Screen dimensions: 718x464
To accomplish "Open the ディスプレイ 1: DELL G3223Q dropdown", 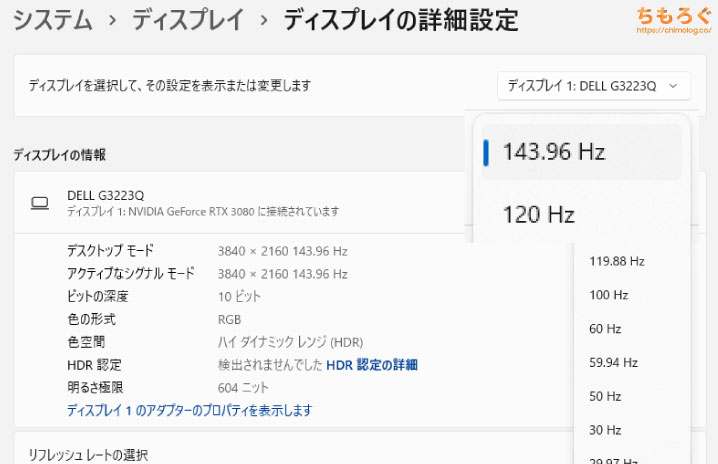I will pos(594,86).
